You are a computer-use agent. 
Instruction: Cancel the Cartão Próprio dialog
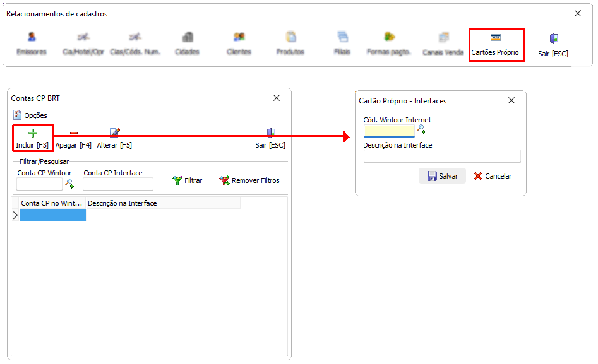493,176
